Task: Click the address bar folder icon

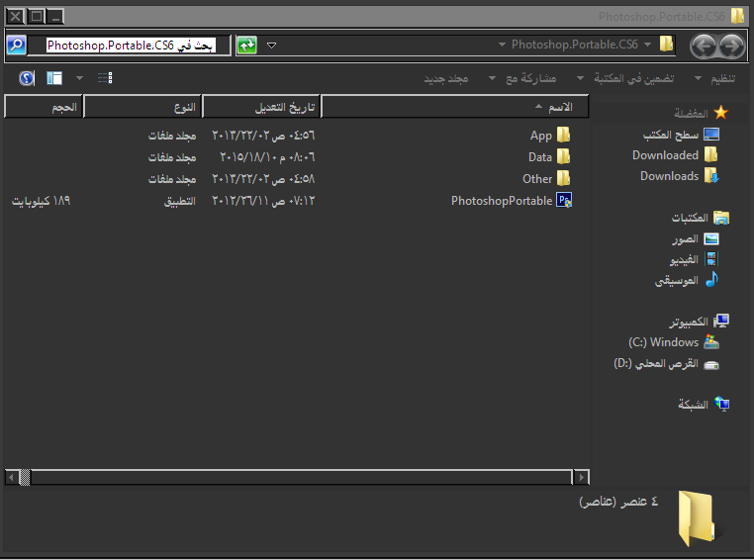Action: pyautogui.click(x=666, y=44)
